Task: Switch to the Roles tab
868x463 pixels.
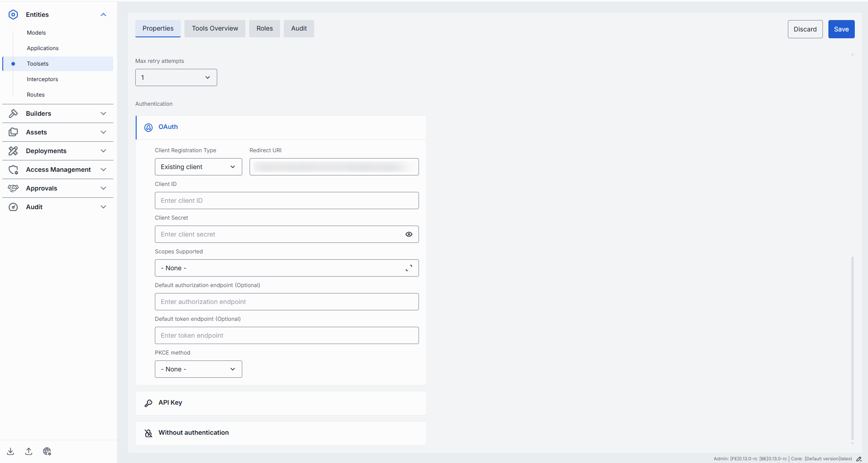Action: (x=264, y=29)
